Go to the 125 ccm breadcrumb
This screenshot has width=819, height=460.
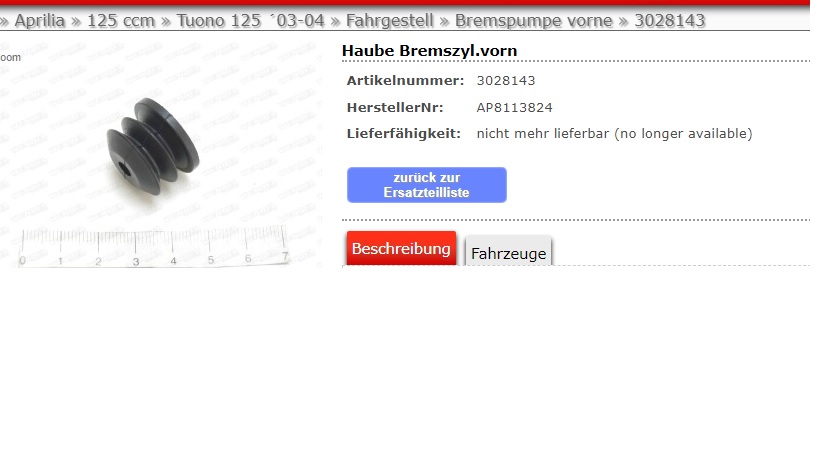click(121, 21)
